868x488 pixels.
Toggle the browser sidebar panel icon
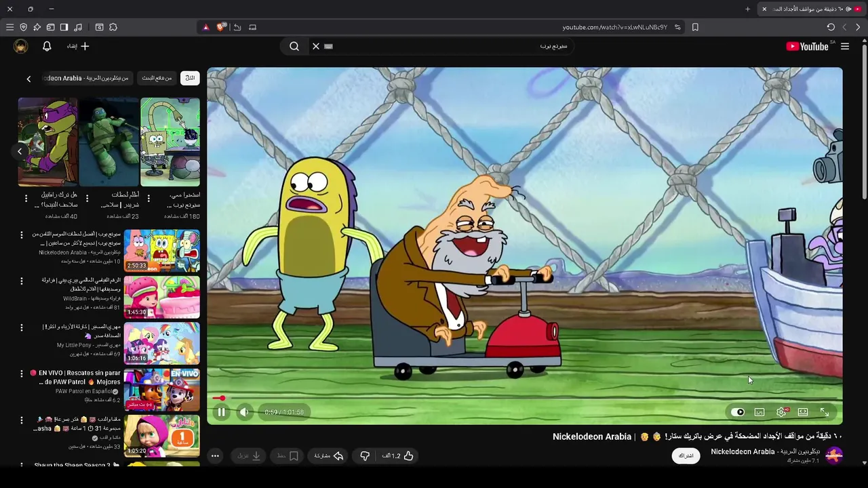pyautogui.click(x=64, y=27)
